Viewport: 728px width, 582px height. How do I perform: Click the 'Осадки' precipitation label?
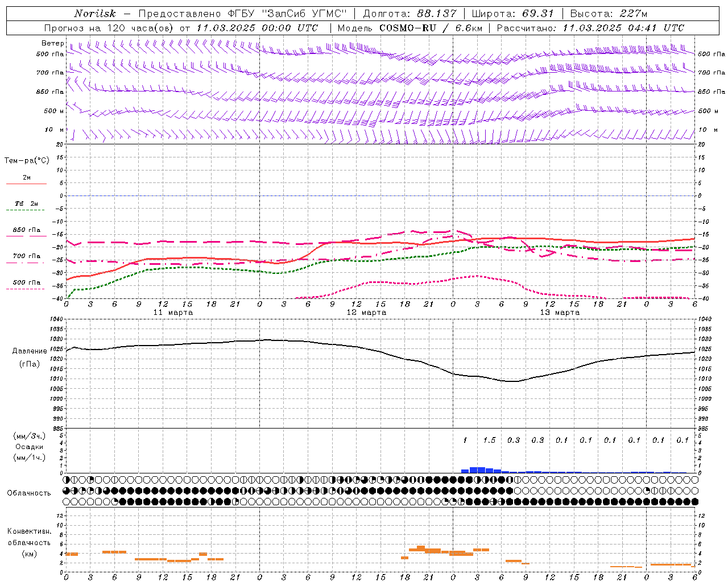(x=29, y=446)
